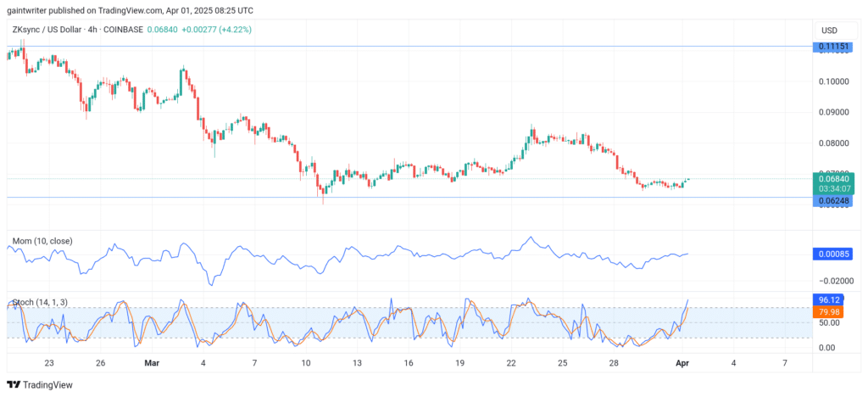Click the Mar date label on time axis
The image size is (868, 397).
152,363
